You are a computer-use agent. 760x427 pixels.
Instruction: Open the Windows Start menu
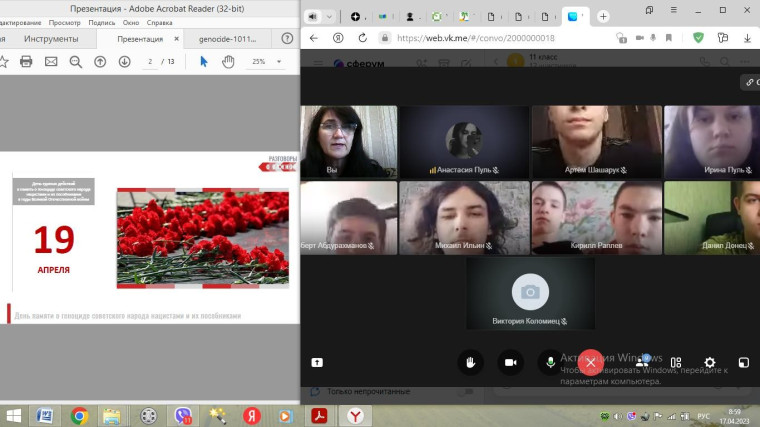pyautogui.click(x=14, y=416)
